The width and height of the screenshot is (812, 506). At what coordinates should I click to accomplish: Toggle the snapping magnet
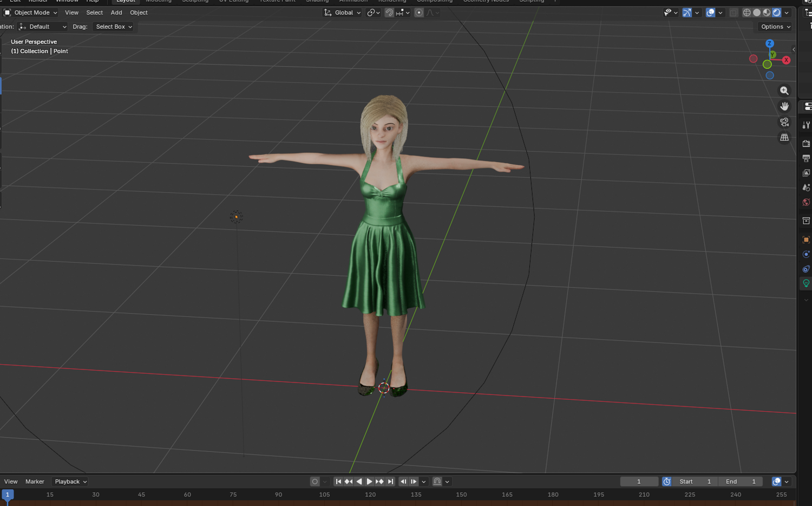pyautogui.click(x=389, y=12)
